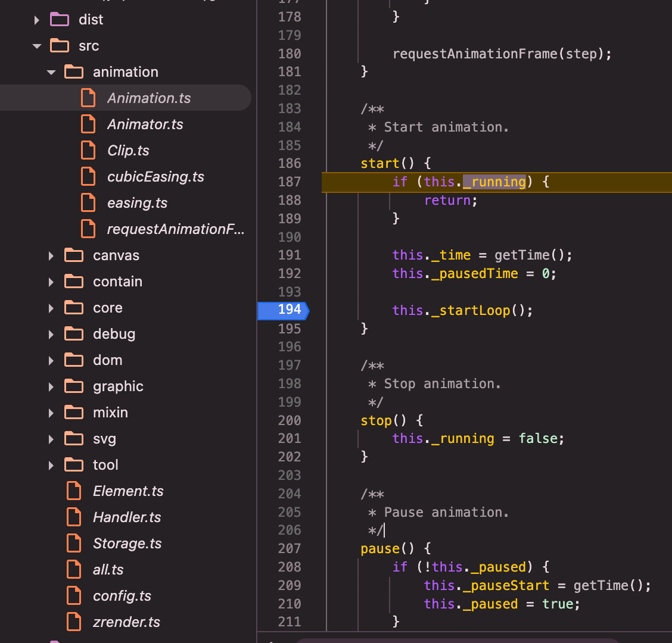Click the highlighted _running token on line 187
Viewport: 672px width, 643px height.
tap(494, 182)
